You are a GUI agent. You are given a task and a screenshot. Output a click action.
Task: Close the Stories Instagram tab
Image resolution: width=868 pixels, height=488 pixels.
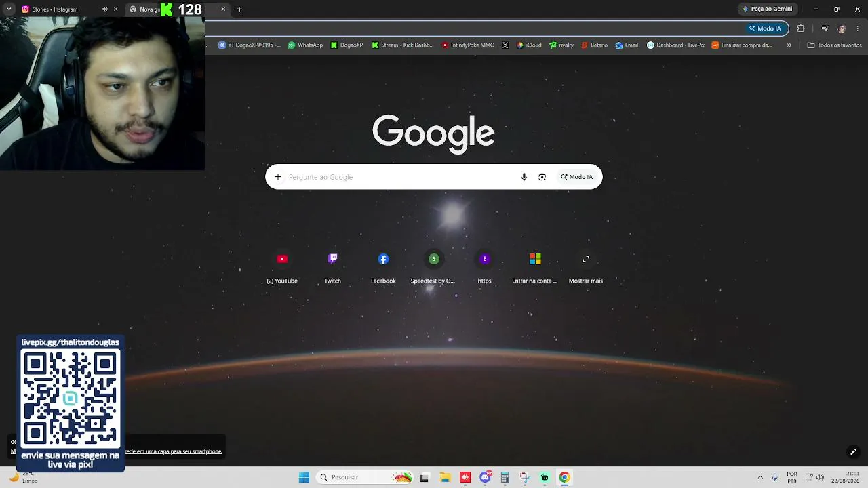click(115, 9)
